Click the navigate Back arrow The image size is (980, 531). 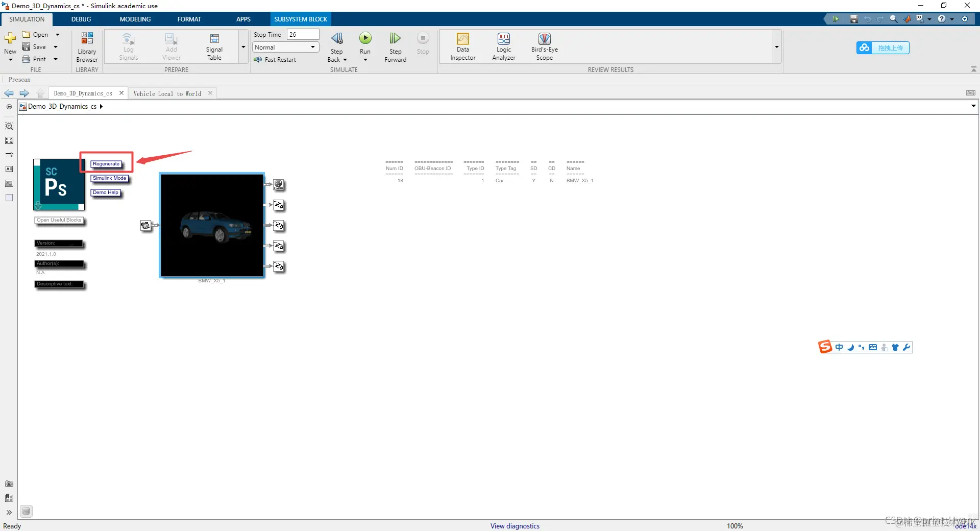[9, 93]
